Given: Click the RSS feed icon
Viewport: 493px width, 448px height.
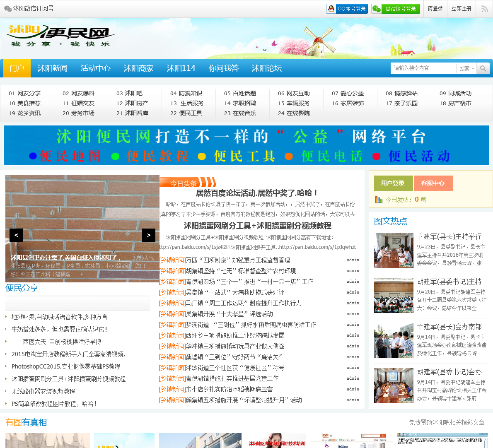Looking at the screenshot, I should 485,8.
